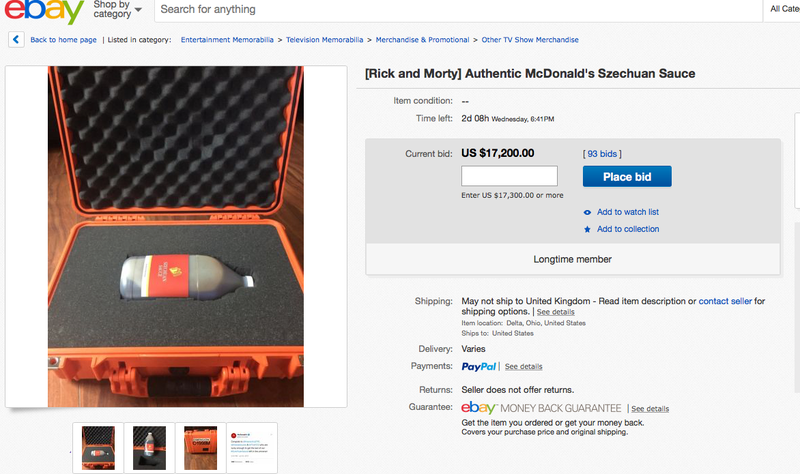This screenshot has width=800, height=474.
Task: Click the contact seller link
Action: tap(725, 301)
